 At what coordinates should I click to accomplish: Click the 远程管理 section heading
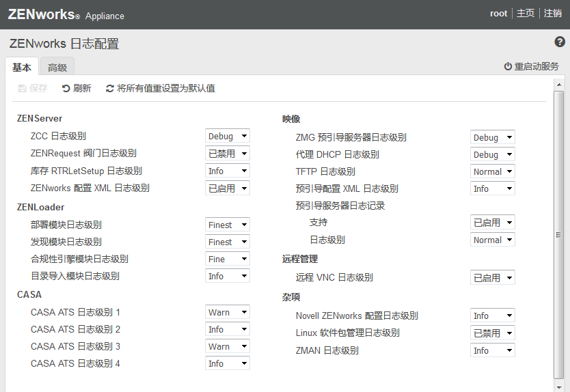[300, 259]
